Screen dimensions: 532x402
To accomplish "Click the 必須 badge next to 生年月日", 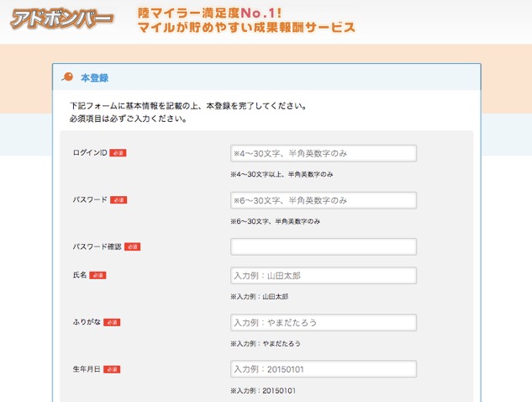I will point(112,369).
